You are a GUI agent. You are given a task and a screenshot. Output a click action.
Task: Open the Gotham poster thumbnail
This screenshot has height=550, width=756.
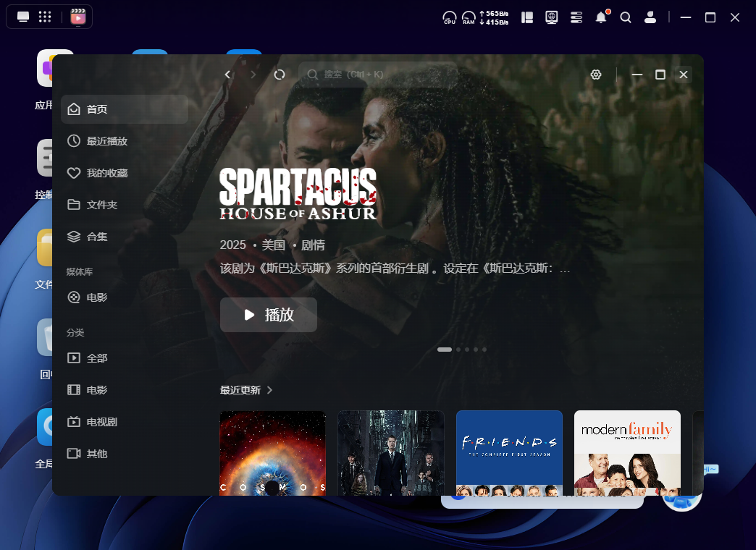[391, 452]
